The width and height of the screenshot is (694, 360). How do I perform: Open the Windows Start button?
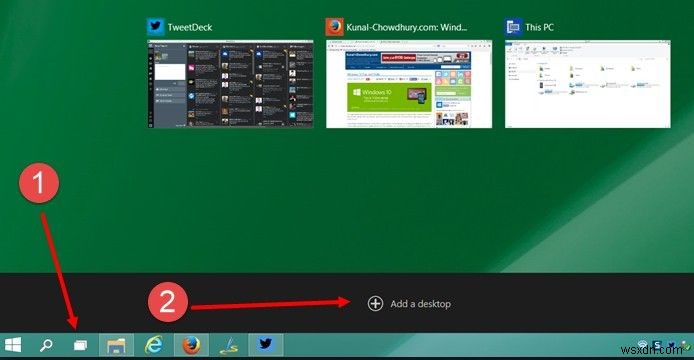(x=13, y=345)
